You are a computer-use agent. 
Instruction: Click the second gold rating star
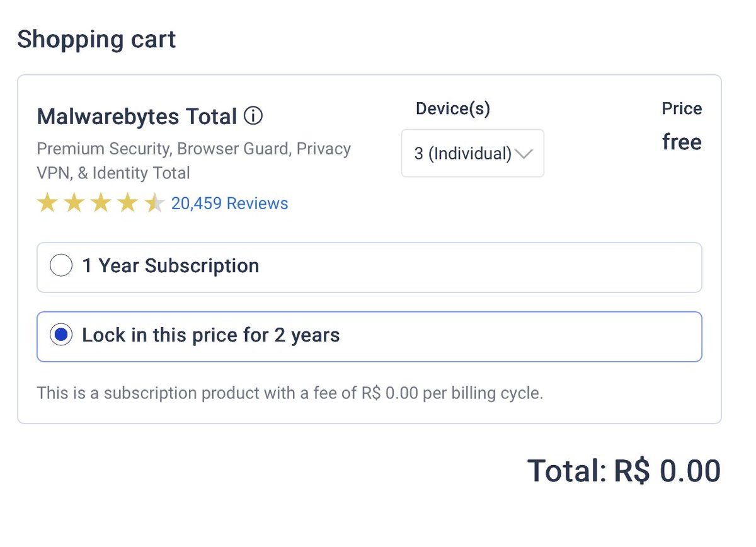pos(74,204)
